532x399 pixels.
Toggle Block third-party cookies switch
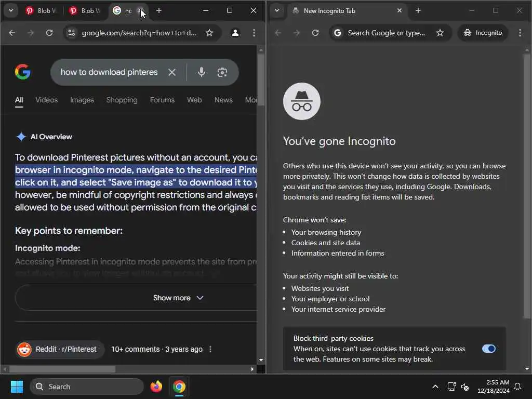488,349
